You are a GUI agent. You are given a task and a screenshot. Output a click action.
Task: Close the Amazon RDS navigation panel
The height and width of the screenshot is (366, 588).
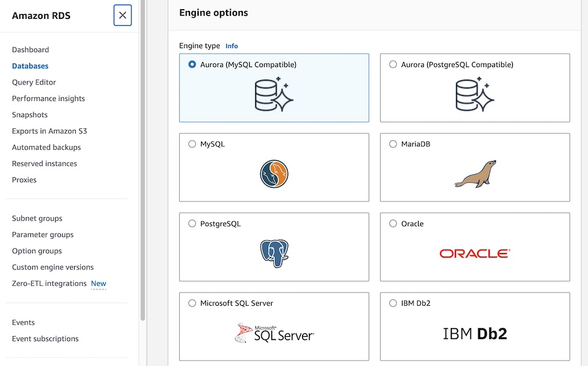pos(123,15)
